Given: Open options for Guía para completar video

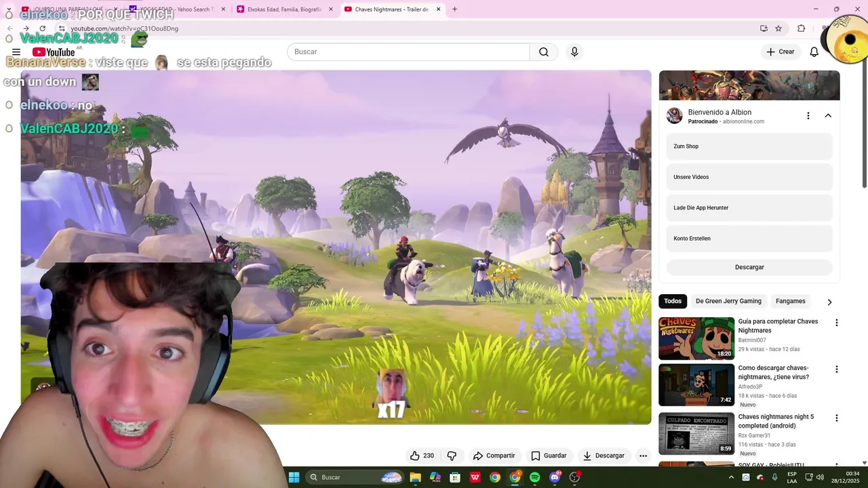Looking at the screenshot, I should pyautogui.click(x=836, y=323).
